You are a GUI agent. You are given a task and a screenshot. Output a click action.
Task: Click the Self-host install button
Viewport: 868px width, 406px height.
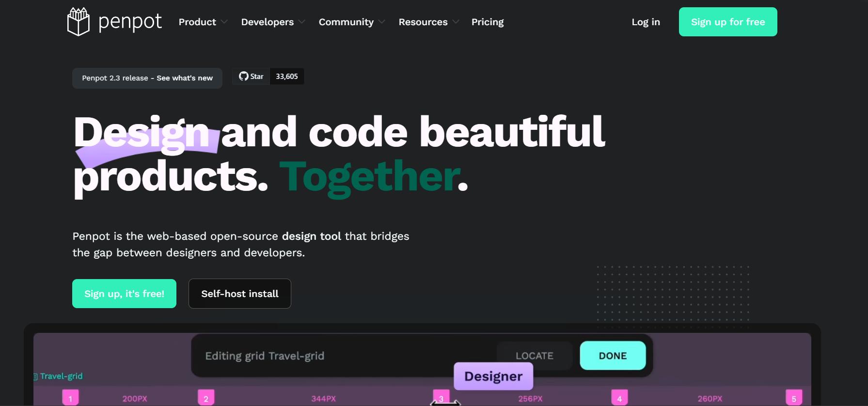pos(240,294)
